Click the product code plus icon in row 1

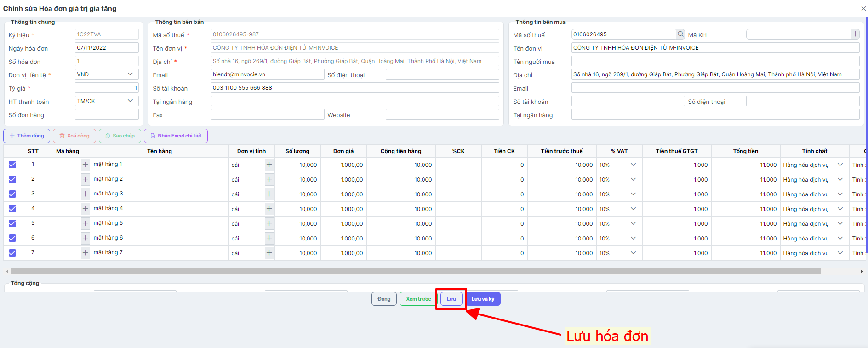(x=85, y=165)
